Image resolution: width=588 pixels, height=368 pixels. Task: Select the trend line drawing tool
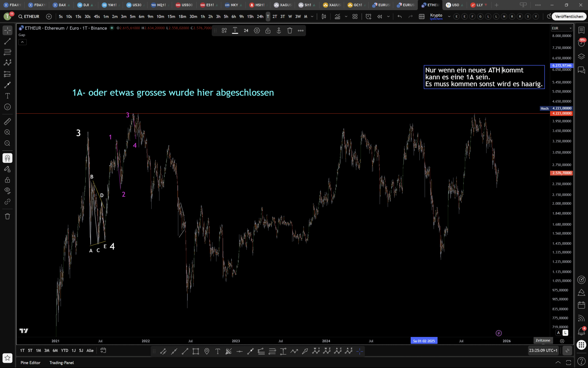pos(7,41)
